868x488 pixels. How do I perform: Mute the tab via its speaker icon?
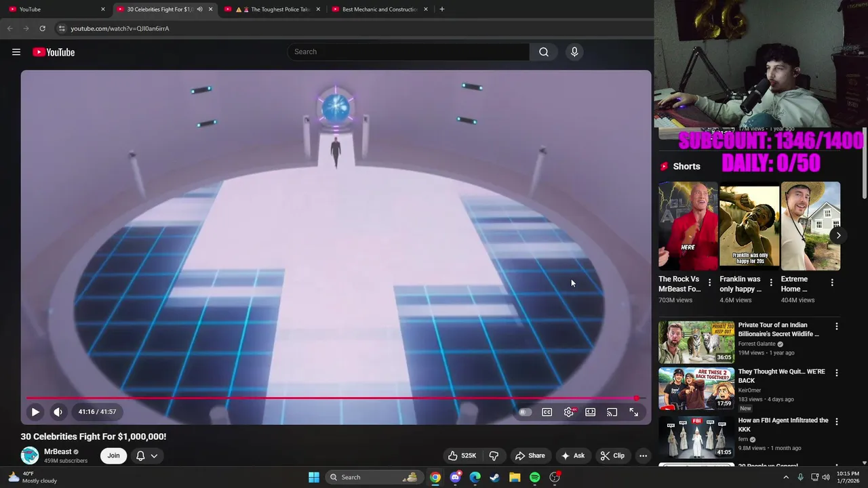[199, 9]
